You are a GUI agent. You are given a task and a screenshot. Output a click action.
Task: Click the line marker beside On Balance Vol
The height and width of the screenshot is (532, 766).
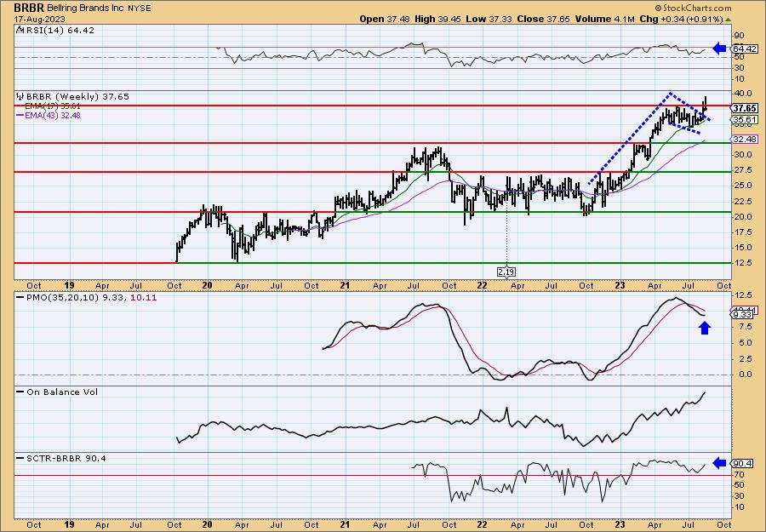pos(20,392)
